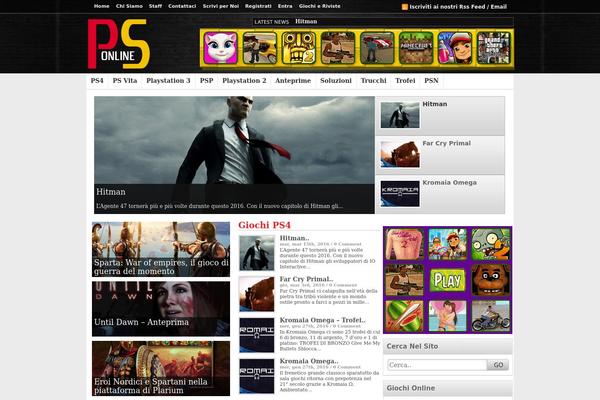Open the motorcycle rider game tile
The height and width of the screenshot is (400, 600).
491,316
